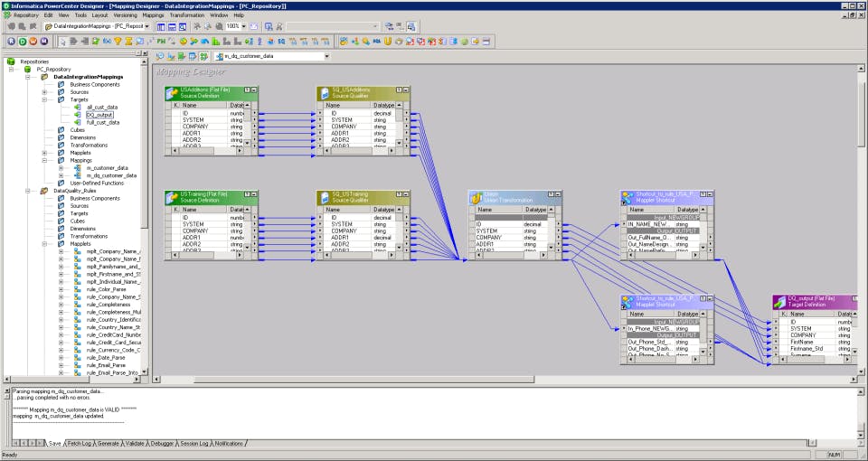Click the SQ_USTraining Source Qualifier icon
Screen dimensions: 868x461
tap(325, 196)
